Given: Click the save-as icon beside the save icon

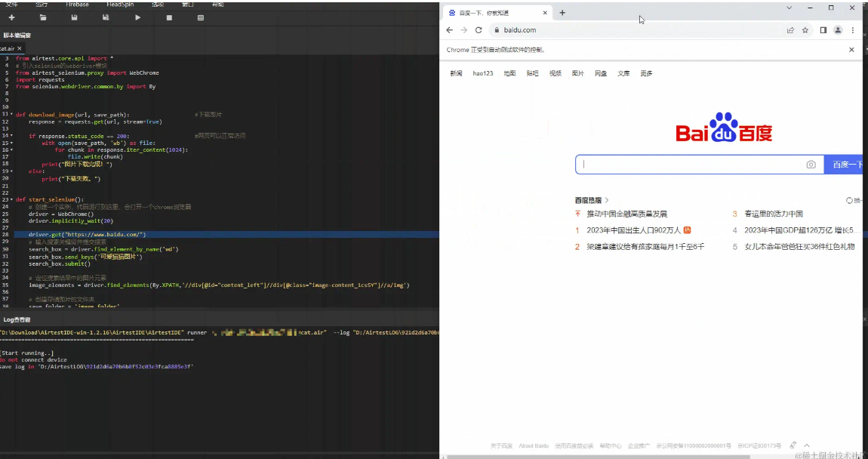Looking at the screenshot, I should (106, 17).
